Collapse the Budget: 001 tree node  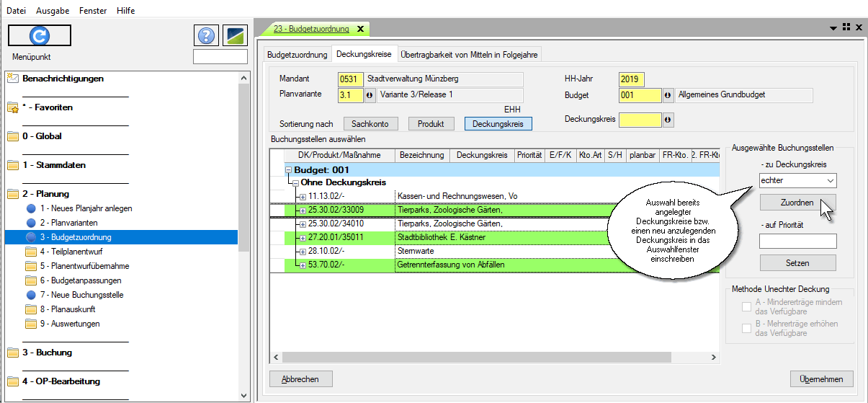pyautogui.click(x=289, y=170)
